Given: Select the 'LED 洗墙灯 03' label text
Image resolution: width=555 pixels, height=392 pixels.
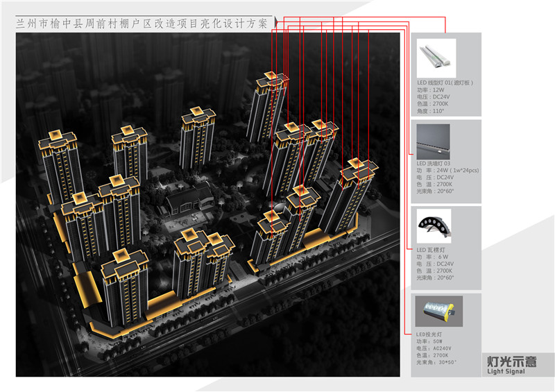Looking at the screenshot, I should 434,163.
